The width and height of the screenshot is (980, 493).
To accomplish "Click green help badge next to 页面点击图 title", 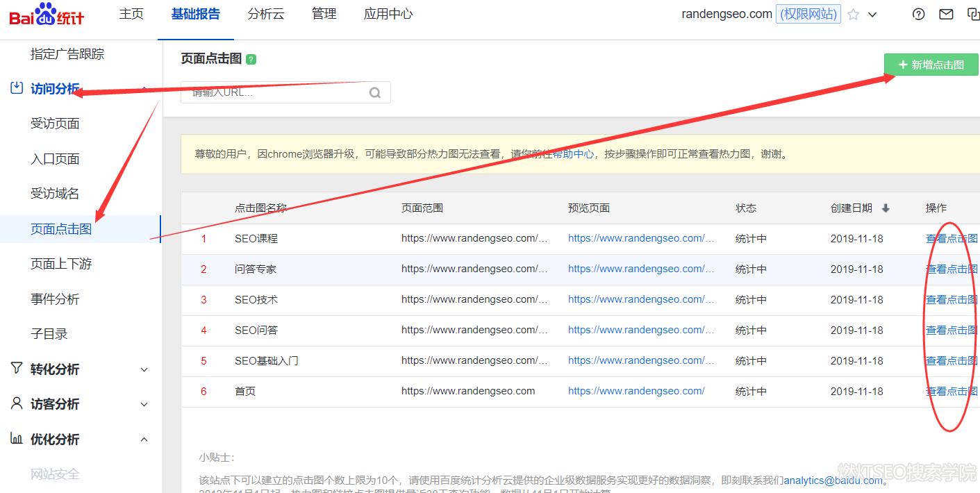I will pyautogui.click(x=251, y=60).
